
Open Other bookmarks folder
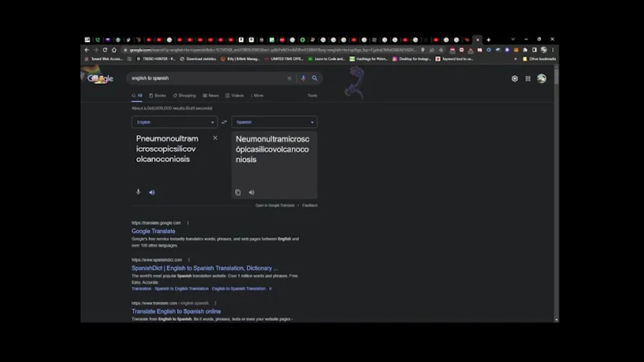point(539,59)
